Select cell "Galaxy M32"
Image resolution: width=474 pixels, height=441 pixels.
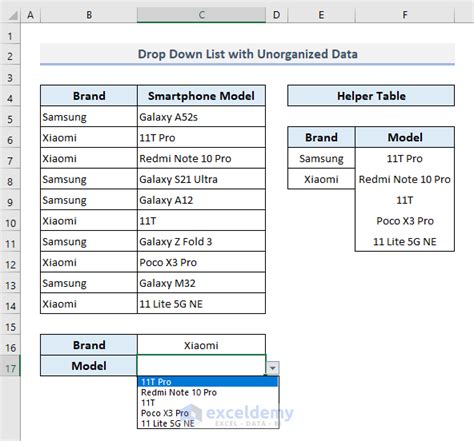tap(201, 283)
